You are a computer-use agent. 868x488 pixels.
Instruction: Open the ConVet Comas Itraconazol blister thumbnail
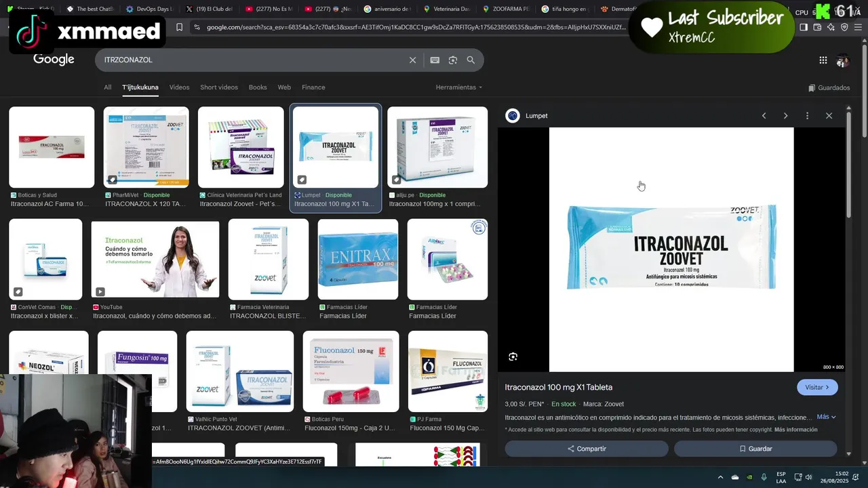tap(45, 259)
